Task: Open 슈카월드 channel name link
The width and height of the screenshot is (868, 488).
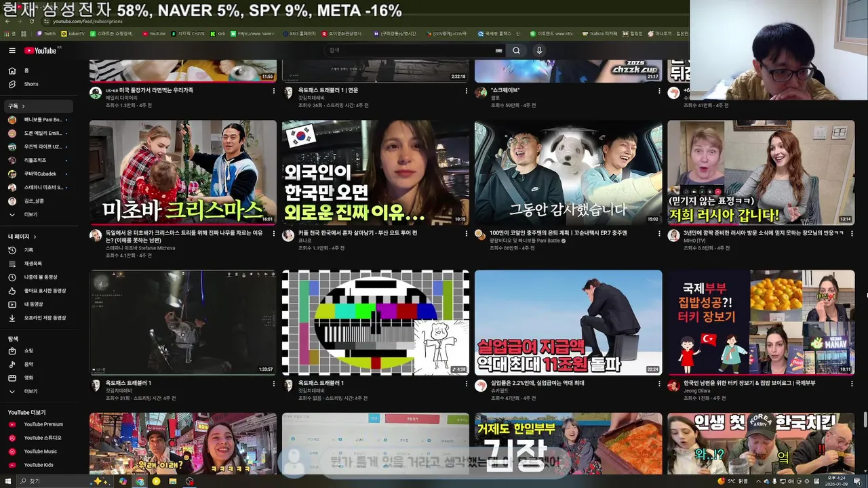Action: pyautogui.click(x=500, y=391)
